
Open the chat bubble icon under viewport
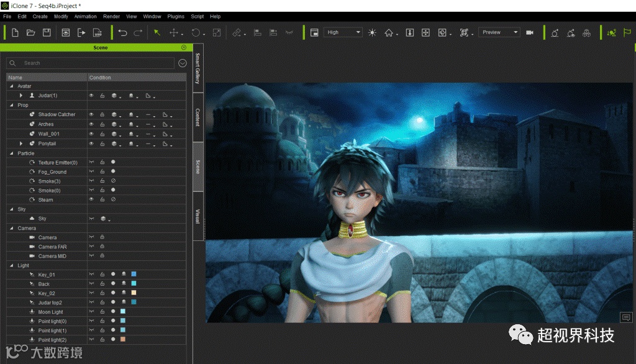coord(626,317)
